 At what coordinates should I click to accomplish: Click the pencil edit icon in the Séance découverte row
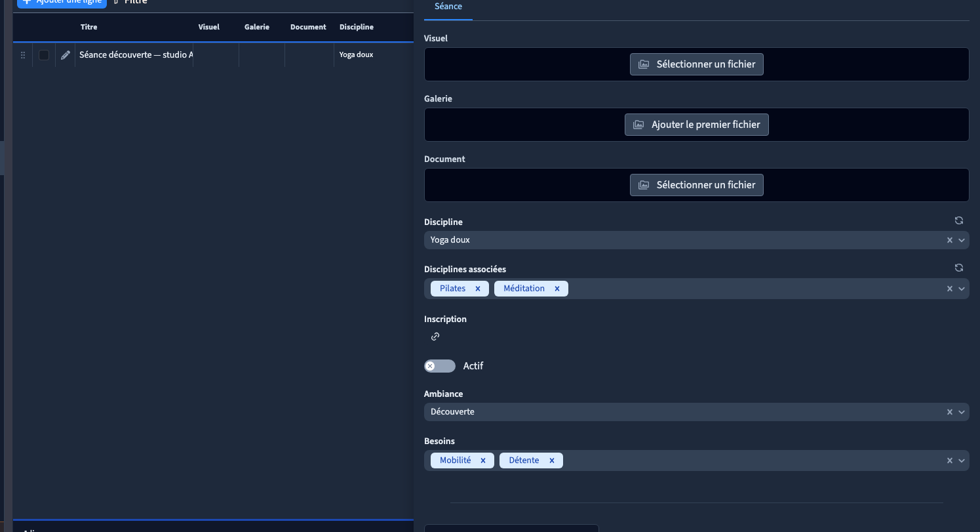click(x=66, y=55)
